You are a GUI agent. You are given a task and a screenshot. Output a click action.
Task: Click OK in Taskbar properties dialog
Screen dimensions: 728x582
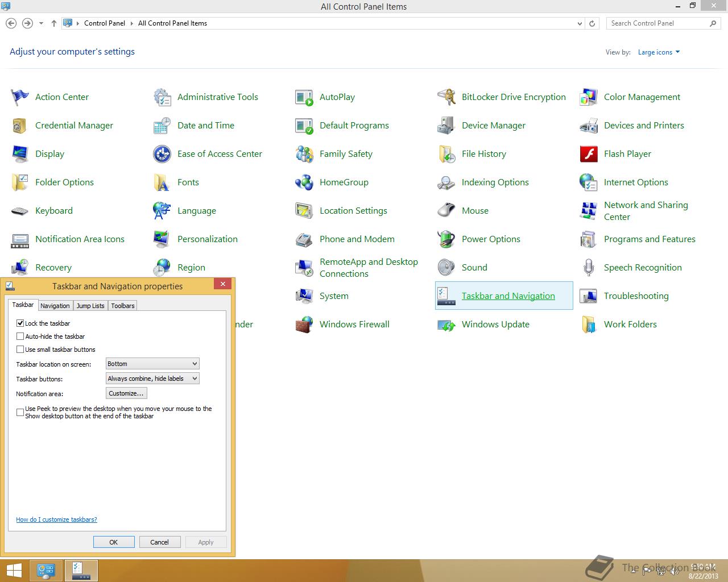[x=114, y=542]
